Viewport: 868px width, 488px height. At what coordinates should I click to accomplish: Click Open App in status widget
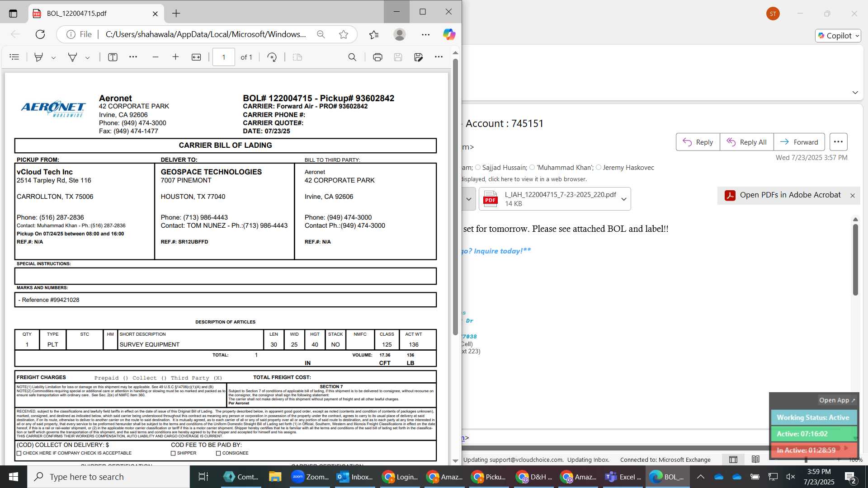click(837, 400)
